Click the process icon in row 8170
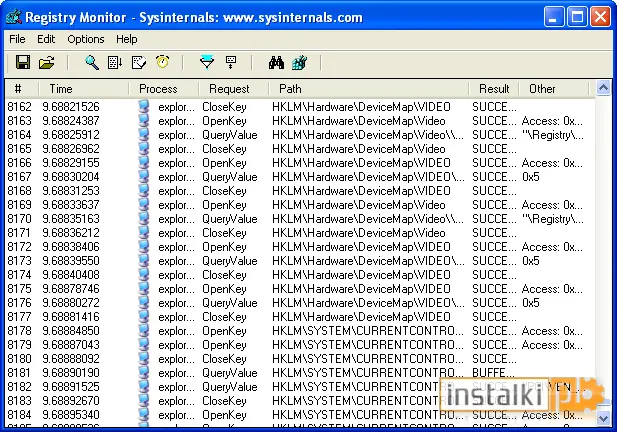 (x=144, y=219)
